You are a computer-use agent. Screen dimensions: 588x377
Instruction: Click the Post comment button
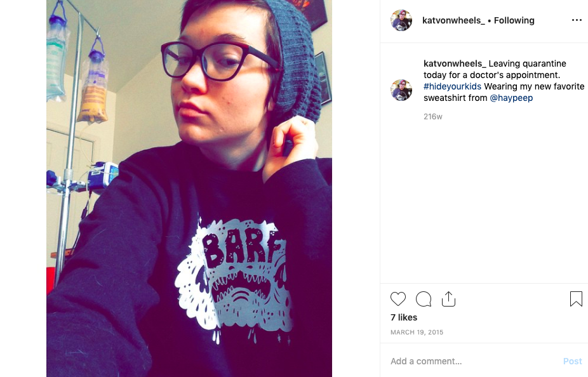point(572,361)
